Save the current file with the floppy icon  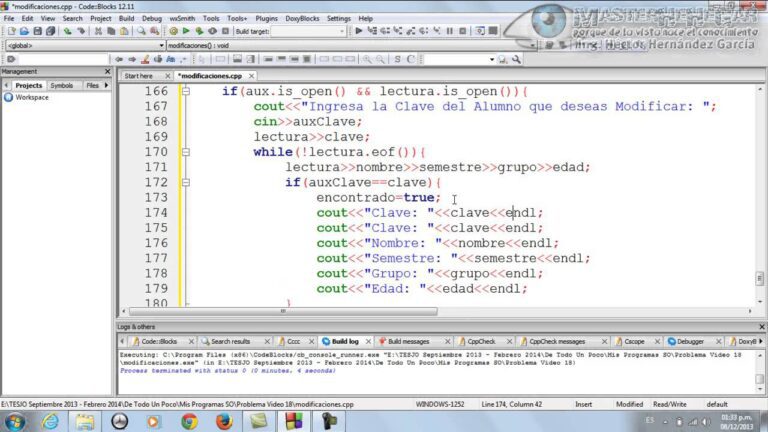[37, 31]
